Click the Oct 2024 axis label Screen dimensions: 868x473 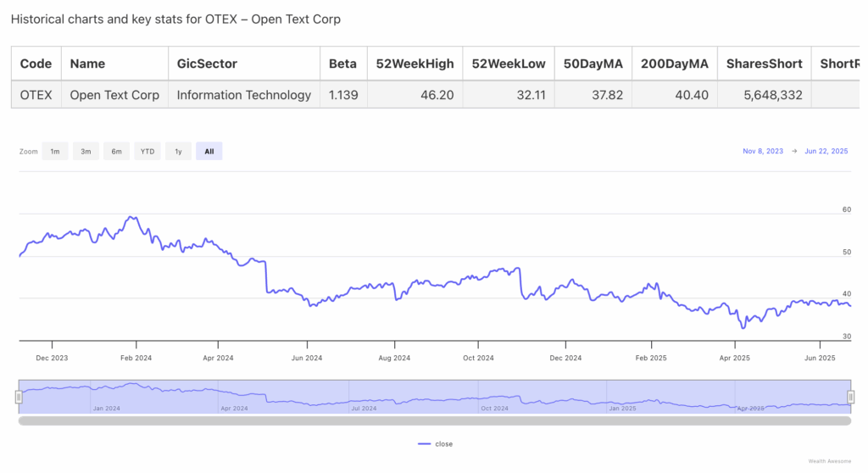click(478, 358)
